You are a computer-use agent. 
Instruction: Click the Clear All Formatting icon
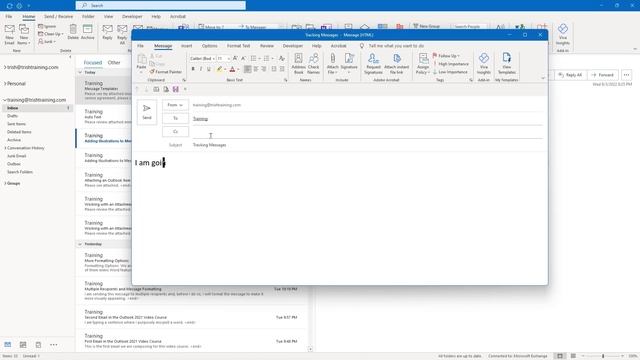(x=282, y=58)
